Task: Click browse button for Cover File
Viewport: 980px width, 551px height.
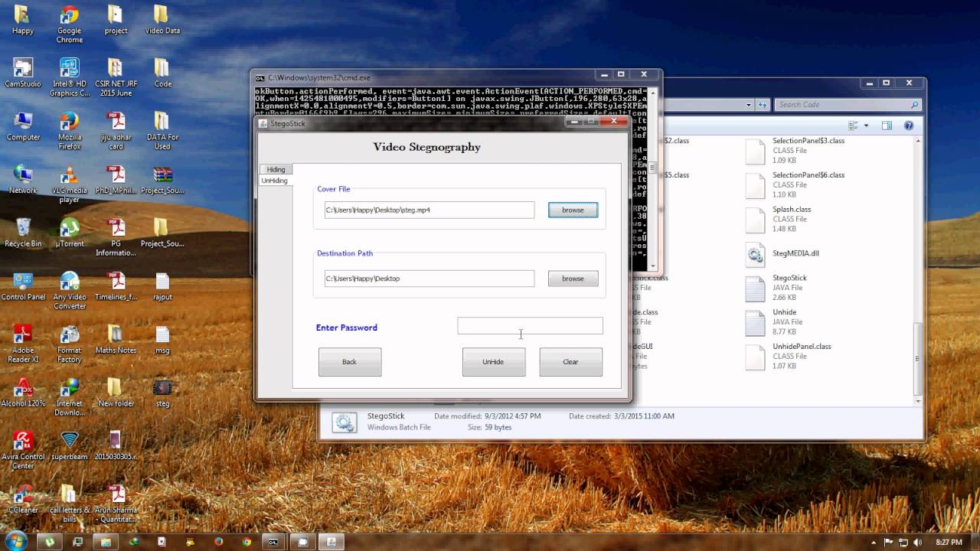Action: [573, 210]
